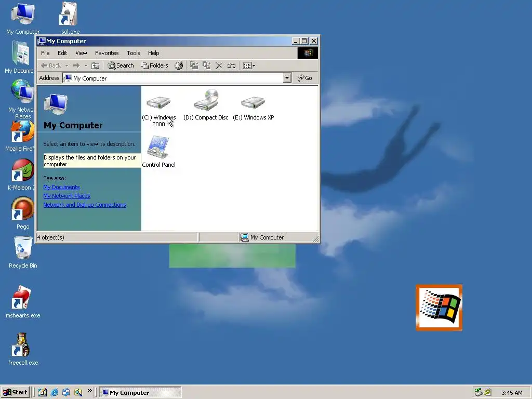Expand the Forward history dropdown arrow
The image size is (532, 399).
[86, 65]
